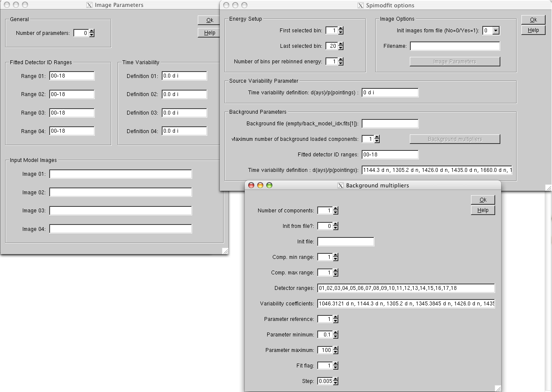This screenshot has height=392, width=552.
Task: Click Background time variability definition field
Action: 437,170
